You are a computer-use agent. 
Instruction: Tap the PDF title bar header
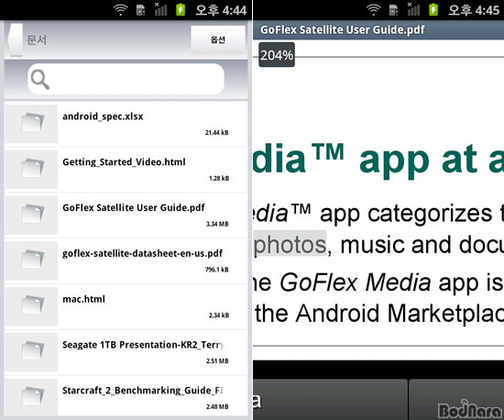[x=378, y=30]
